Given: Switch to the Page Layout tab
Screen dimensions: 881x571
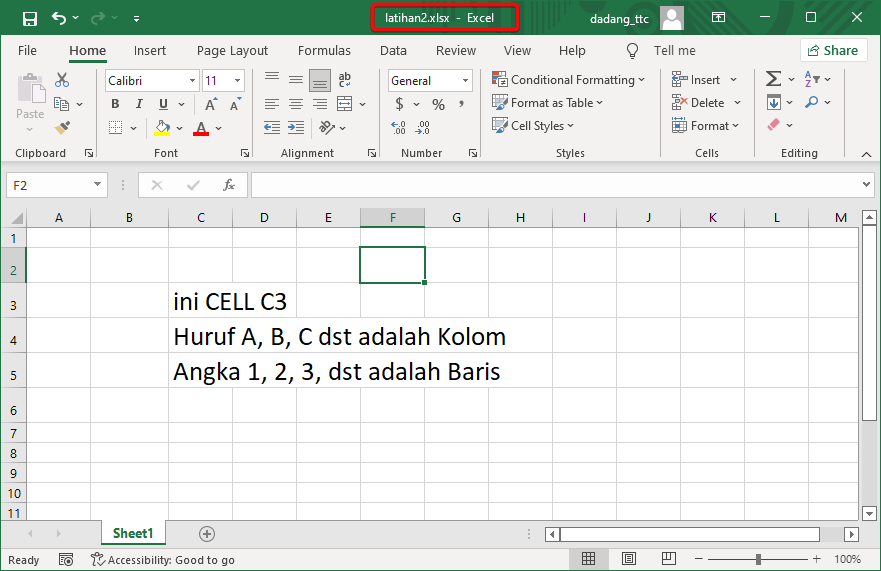Looking at the screenshot, I should (x=232, y=51).
